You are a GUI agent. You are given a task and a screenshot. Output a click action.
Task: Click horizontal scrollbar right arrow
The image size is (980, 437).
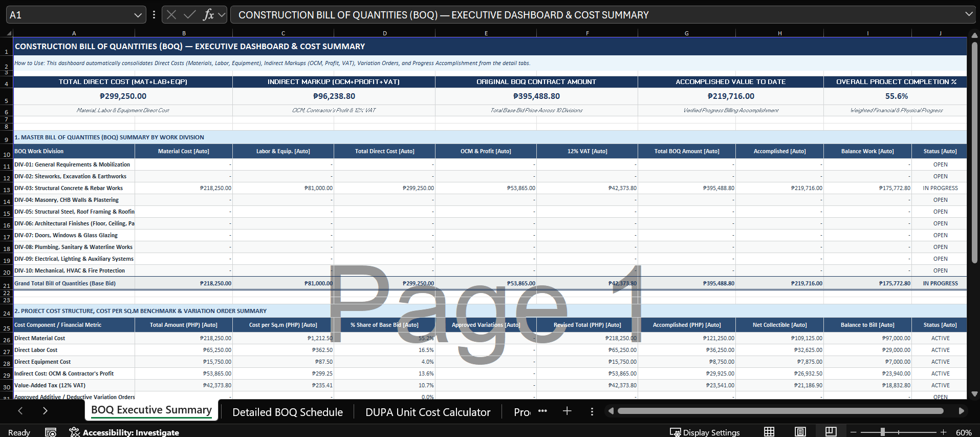[x=961, y=411]
